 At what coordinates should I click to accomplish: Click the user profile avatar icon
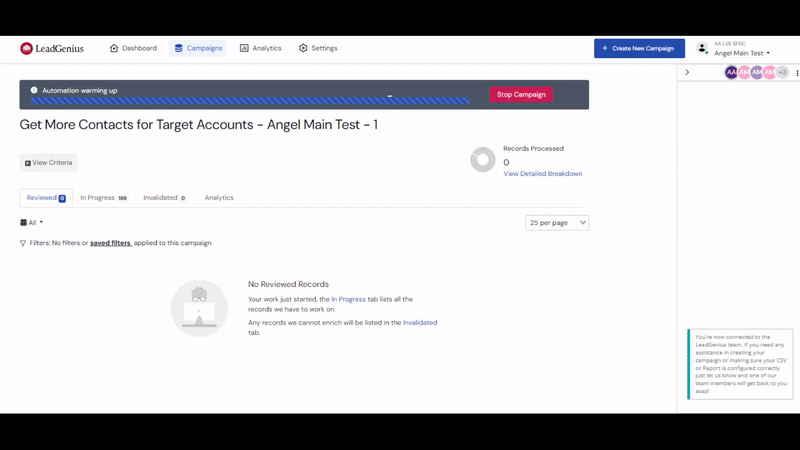point(702,48)
